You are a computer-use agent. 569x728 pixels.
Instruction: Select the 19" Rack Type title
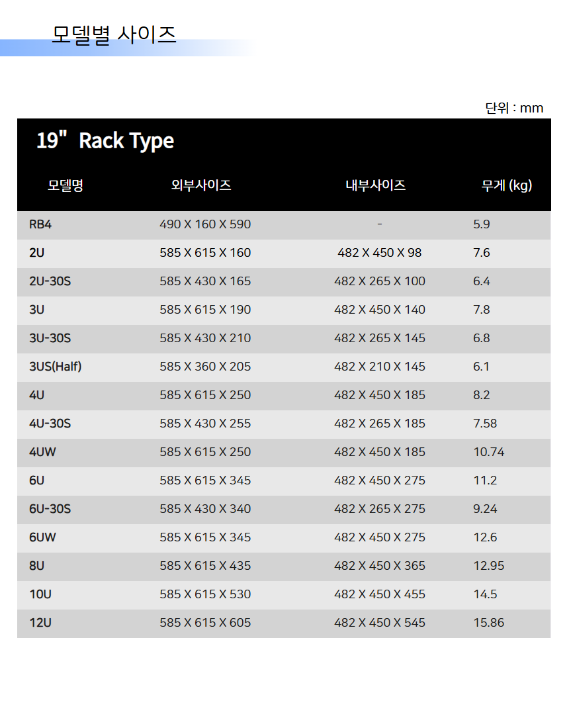pyautogui.click(x=105, y=141)
